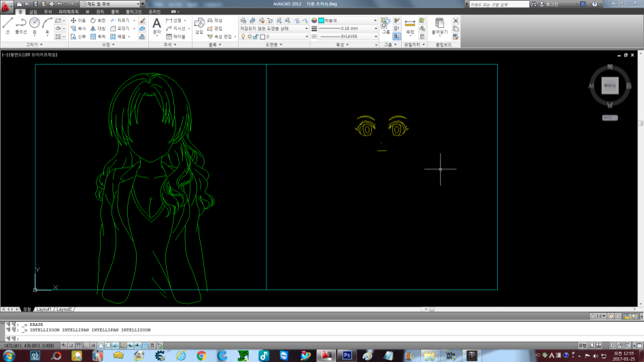Click the Cut scissors icon in Clipboard panel
The image size is (644, 362).
(x=456, y=20)
